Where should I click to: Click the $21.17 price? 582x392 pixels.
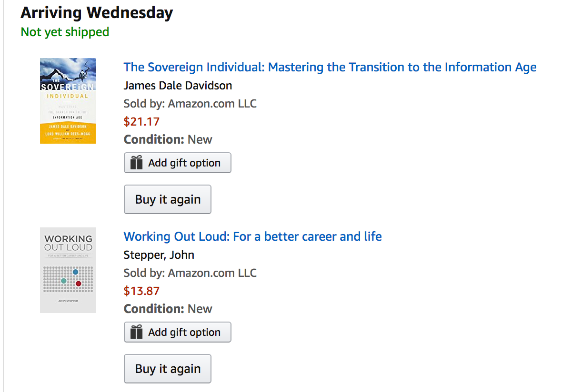[141, 122]
